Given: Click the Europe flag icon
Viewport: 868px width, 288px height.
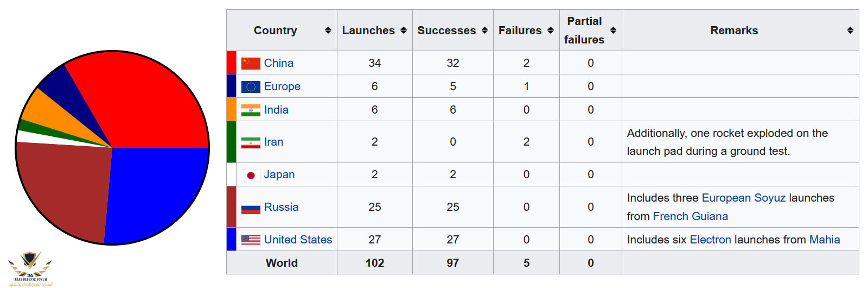Looking at the screenshot, I should [x=251, y=86].
